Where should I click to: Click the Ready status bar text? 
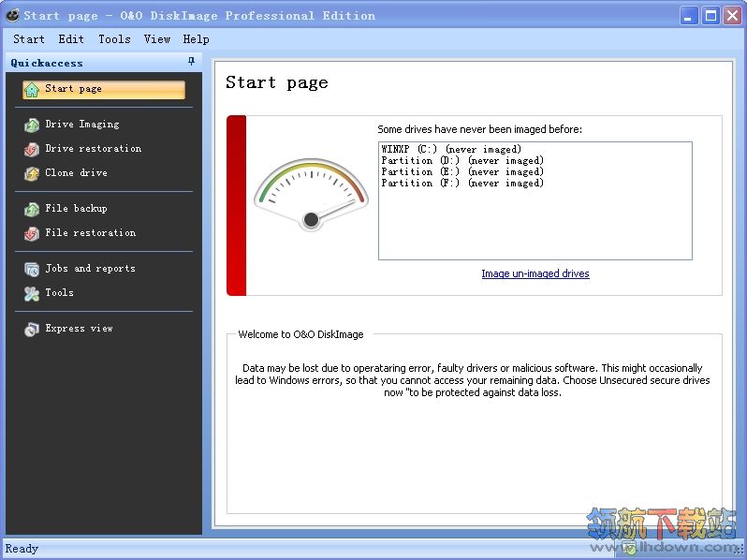[22, 549]
